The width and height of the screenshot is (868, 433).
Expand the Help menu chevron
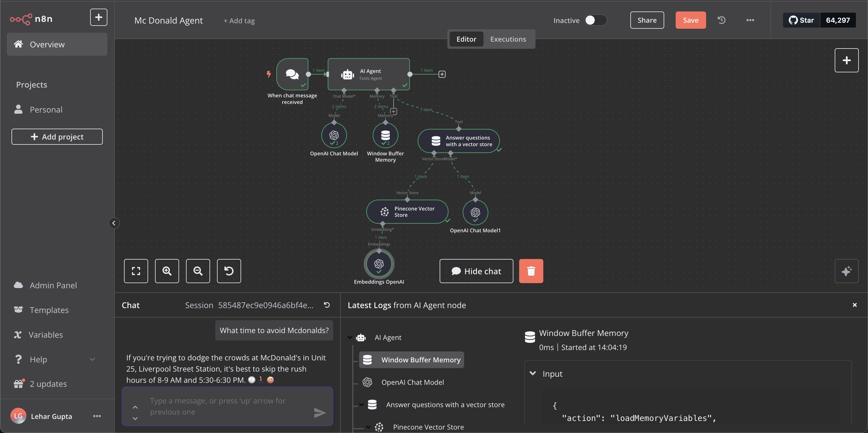click(x=92, y=359)
